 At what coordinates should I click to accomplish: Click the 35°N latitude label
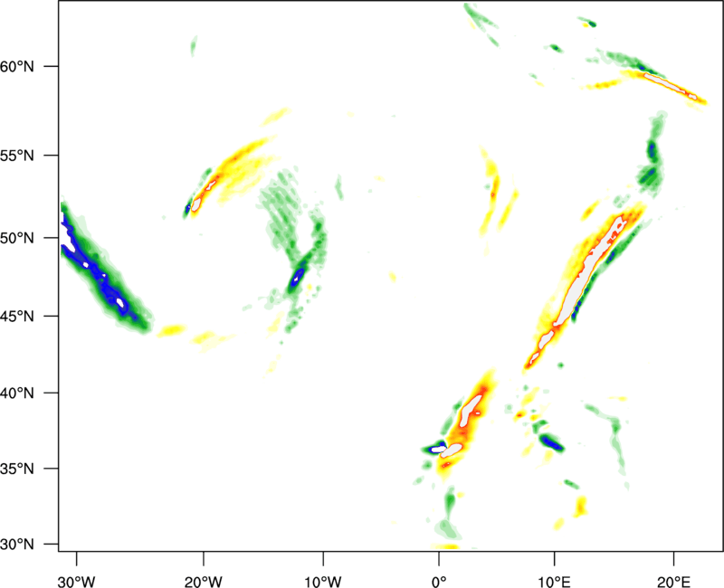coord(18,469)
